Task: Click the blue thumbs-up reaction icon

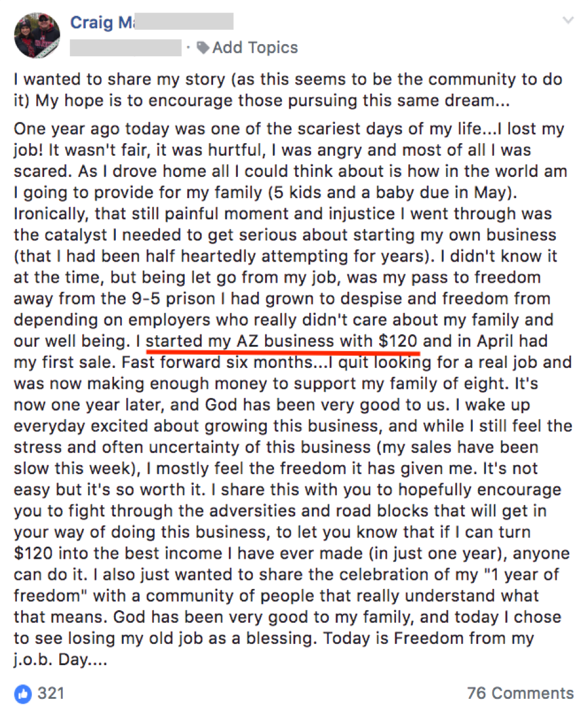Action: pos(23,693)
